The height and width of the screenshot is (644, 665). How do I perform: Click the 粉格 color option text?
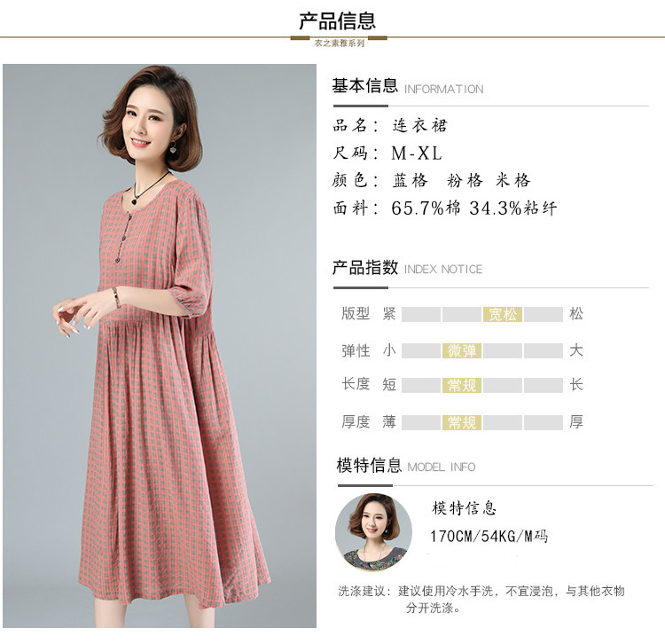[x=465, y=181]
